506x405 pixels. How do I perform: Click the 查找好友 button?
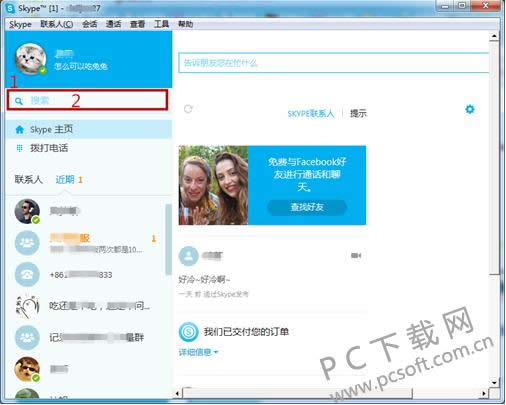coord(307,207)
